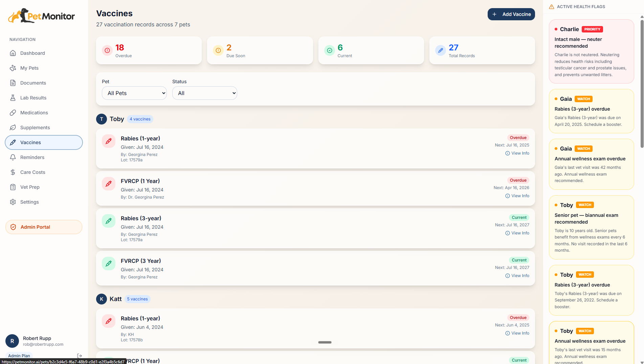Click the health flags panel scrollbar
This screenshot has width=644, height=364.
tap(642, 84)
